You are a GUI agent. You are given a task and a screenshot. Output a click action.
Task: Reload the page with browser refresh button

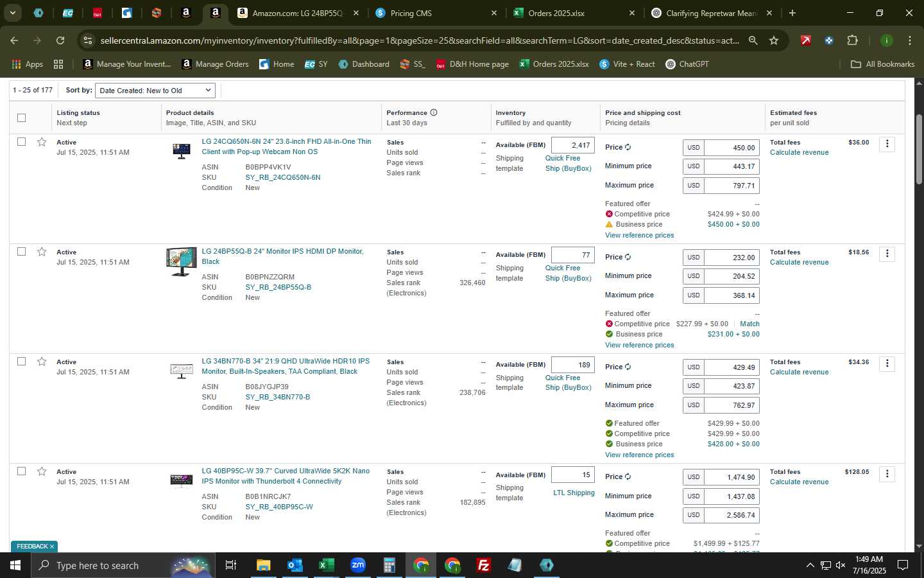(60, 40)
